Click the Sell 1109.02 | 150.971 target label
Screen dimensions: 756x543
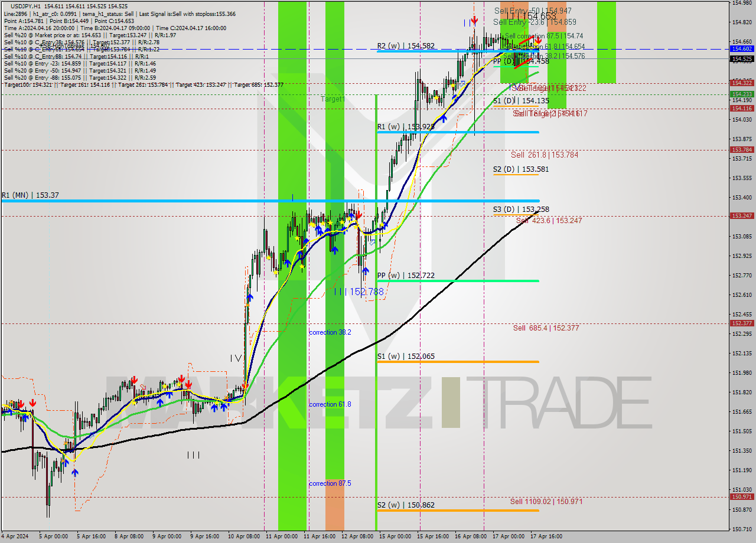(546, 501)
